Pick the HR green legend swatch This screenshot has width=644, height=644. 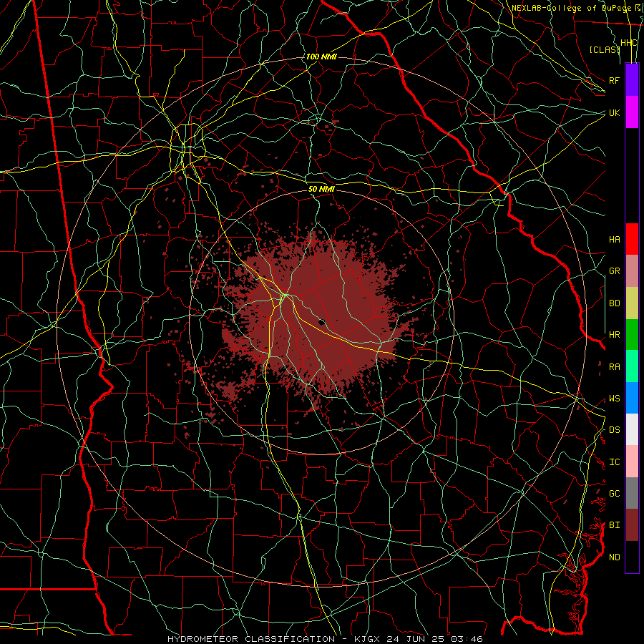(x=632, y=335)
